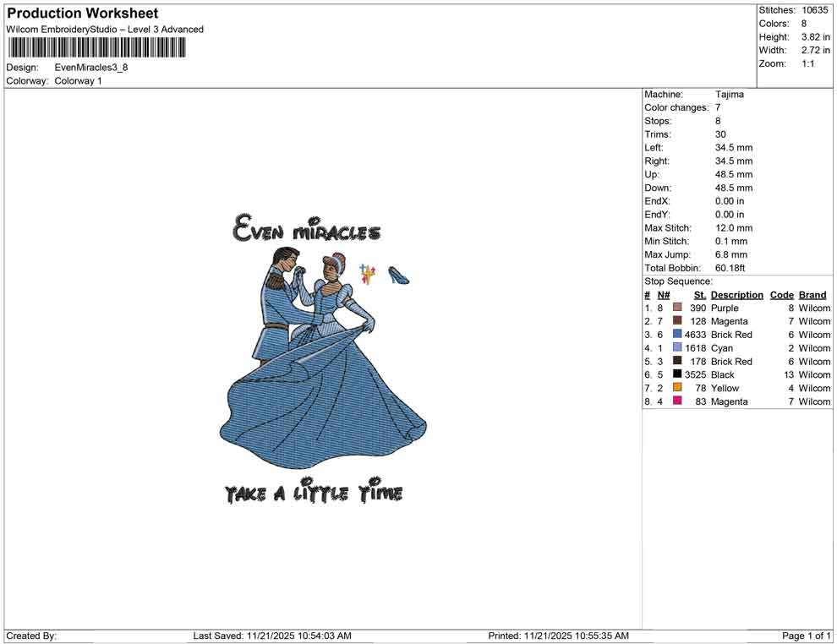Click the Color changes label
Viewport: 837px width, 644px height.
pos(676,107)
